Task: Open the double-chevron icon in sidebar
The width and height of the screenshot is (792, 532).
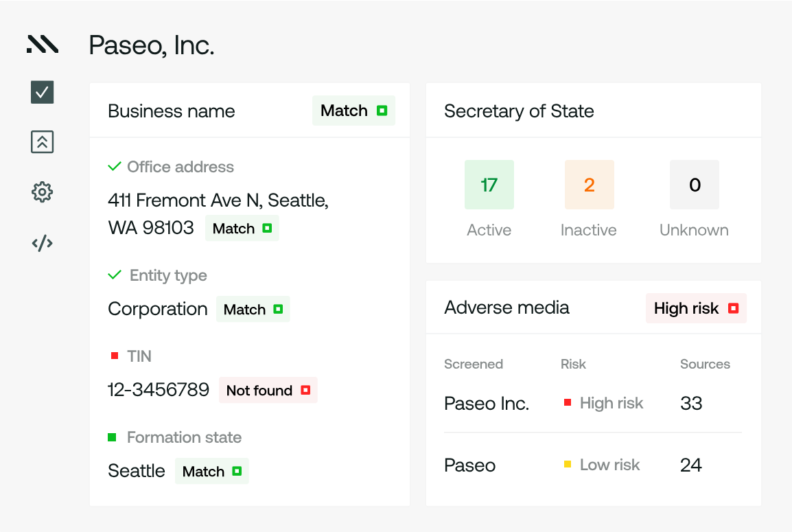Action: coord(43,142)
